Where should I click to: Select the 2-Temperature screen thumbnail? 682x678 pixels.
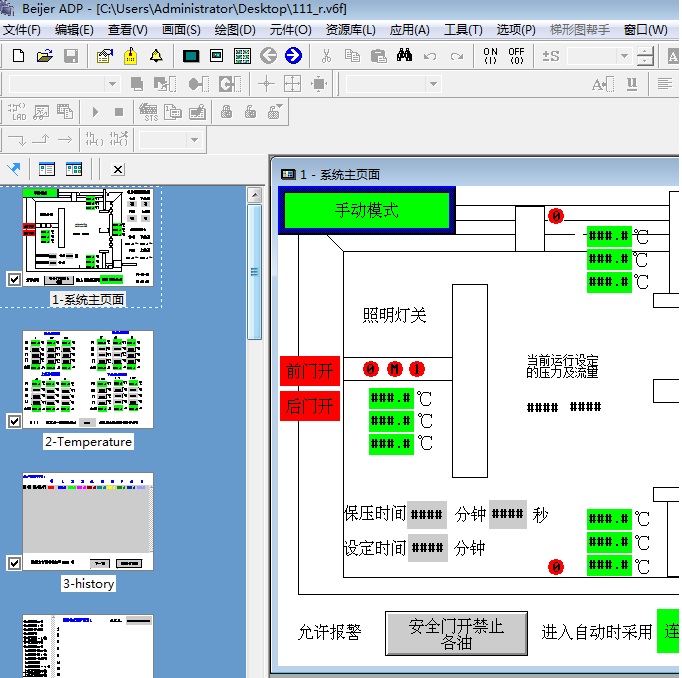(x=88, y=380)
